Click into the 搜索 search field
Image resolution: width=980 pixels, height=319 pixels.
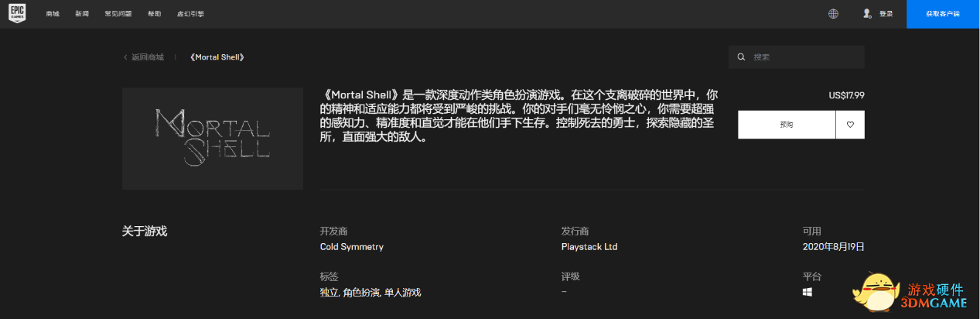[x=797, y=57]
